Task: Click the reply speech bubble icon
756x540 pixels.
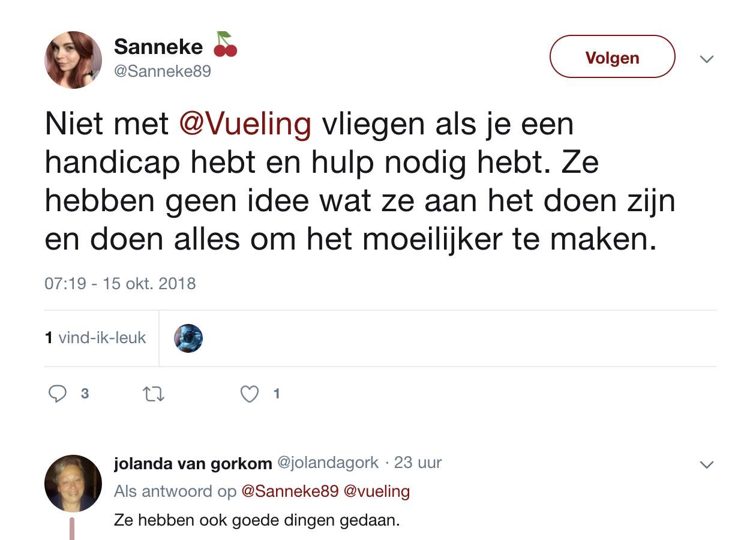Action: coord(58,394)
